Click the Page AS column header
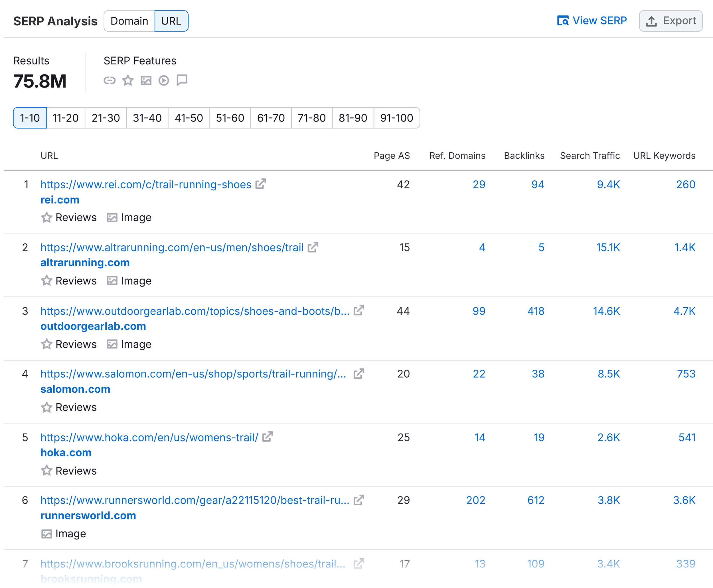The height and width of the screenshot is (588, 713). pos(392,156)
